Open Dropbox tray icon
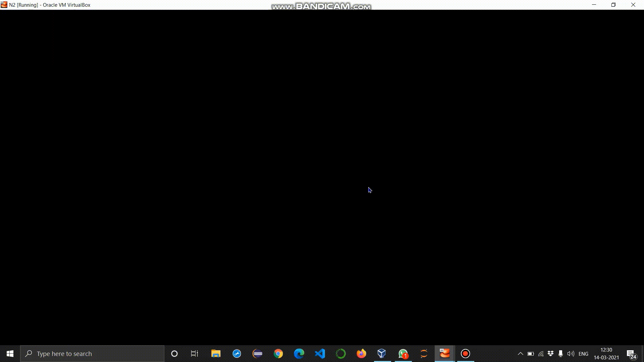644x362 pixels. point(550,354)
